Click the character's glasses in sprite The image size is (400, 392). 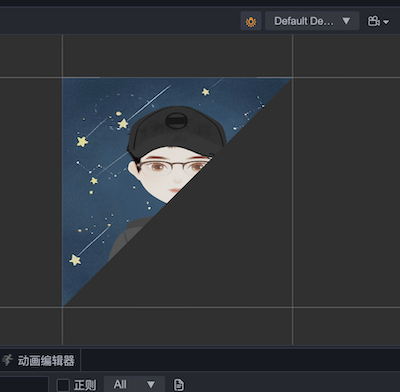(x=173, y=166)
